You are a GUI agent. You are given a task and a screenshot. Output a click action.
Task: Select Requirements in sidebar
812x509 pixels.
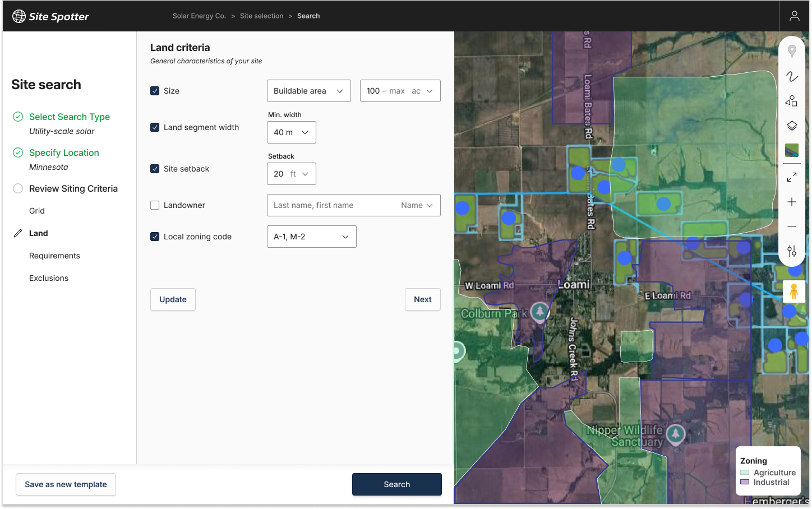click(x=54, y=256)
